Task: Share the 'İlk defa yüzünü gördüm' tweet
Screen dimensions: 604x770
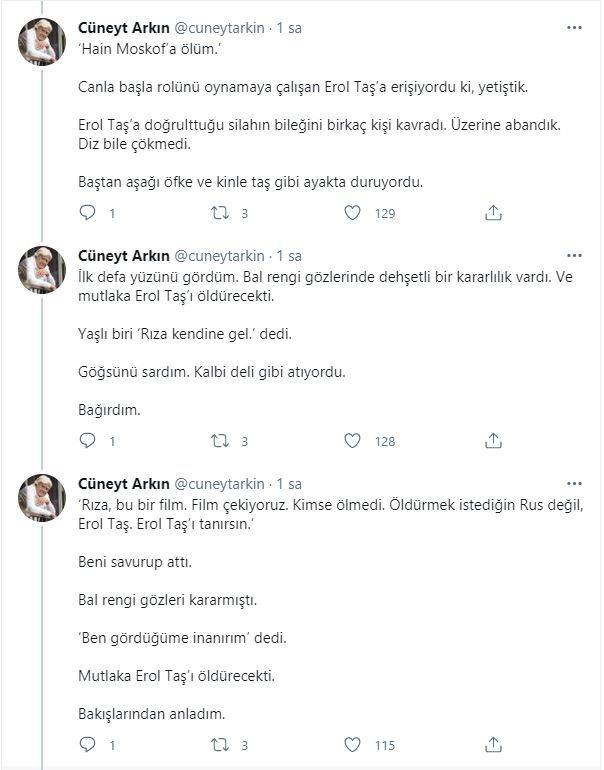Action: coord(493,441)
